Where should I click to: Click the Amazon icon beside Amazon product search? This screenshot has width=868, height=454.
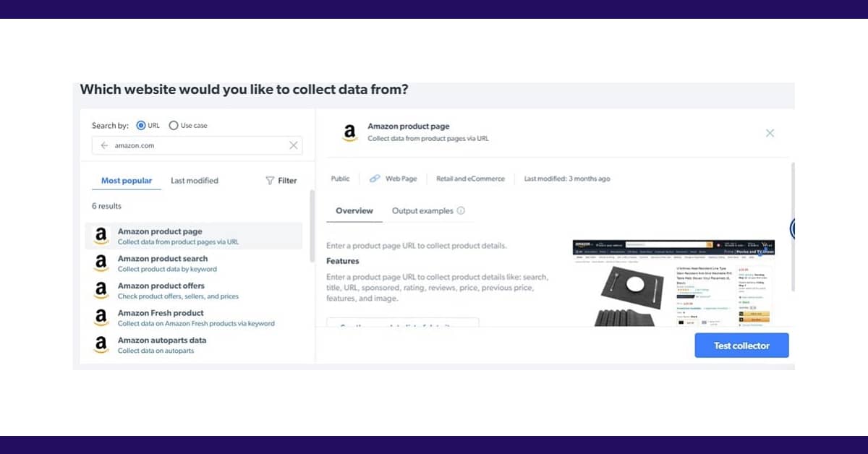point(101,263)
